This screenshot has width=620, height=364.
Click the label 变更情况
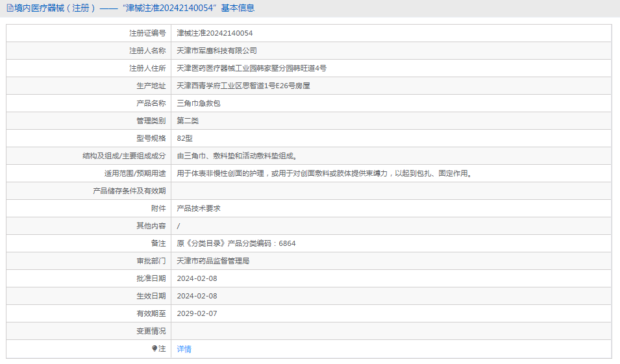151,331
